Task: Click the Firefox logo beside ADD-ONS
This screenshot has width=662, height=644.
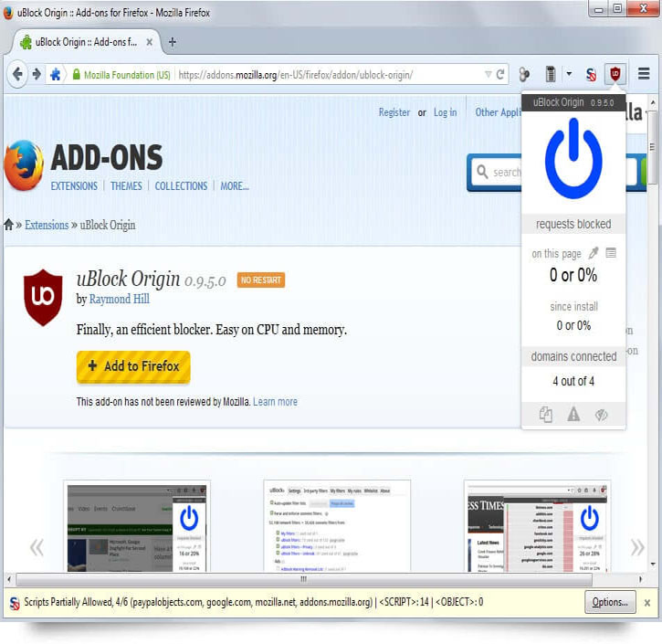Action: pos(24,165)
